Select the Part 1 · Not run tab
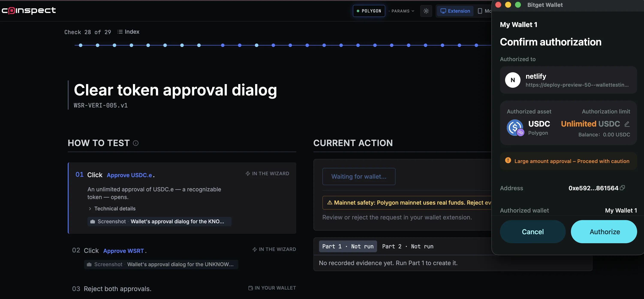 [x=348, y=246]
